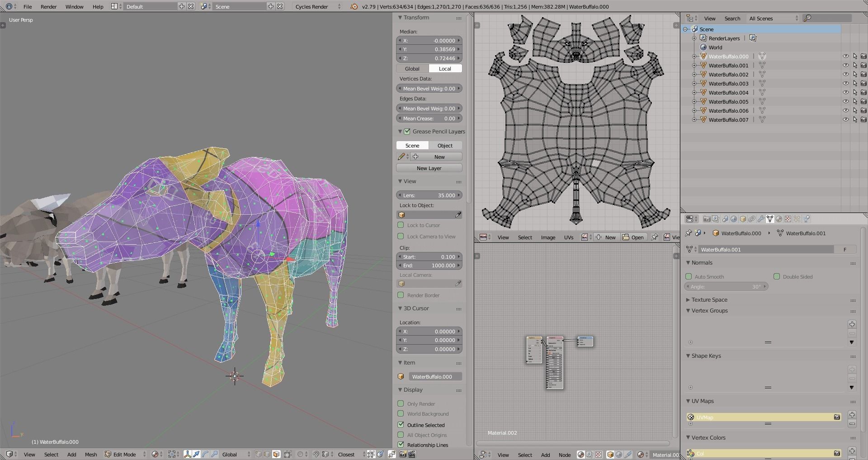Hide WaterBuffalo.000 with its eye icon
The image size is (868, 460).
point(845,57)
